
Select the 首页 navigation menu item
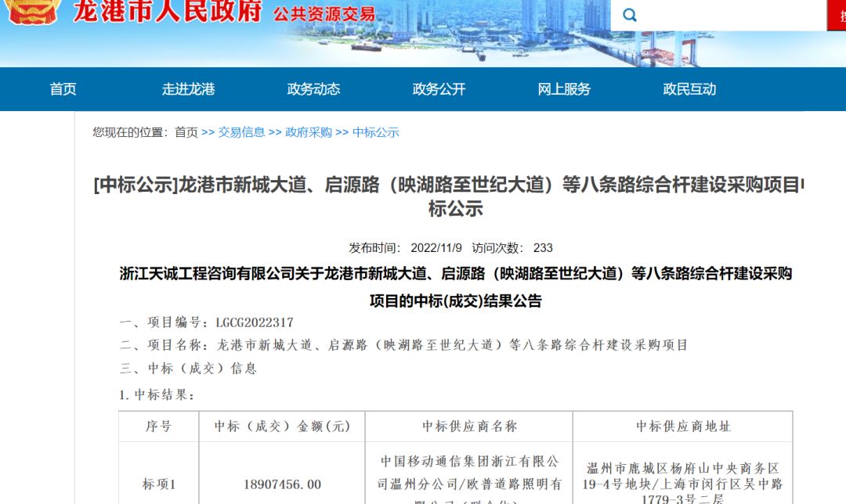(x=63, y=89)
